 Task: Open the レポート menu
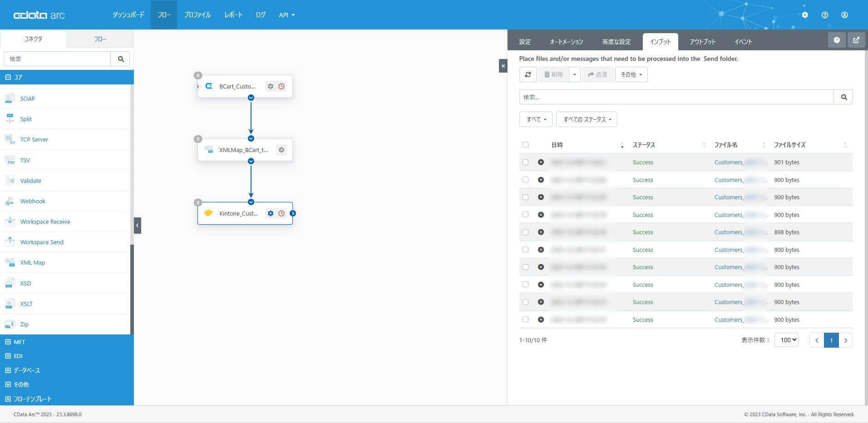click(233, 15)
